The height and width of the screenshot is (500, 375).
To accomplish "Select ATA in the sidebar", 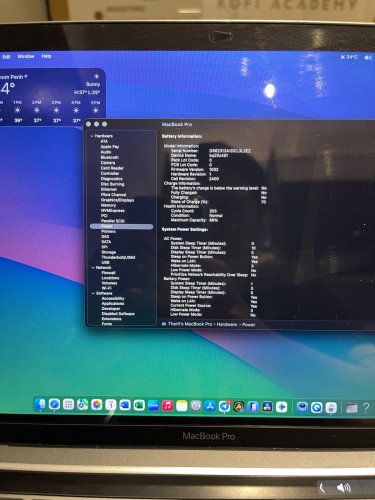I will pos(104,141).
